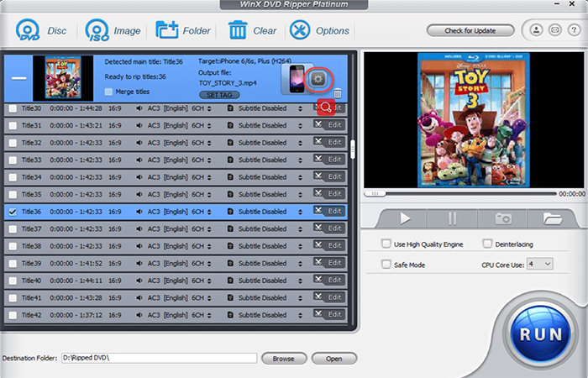Click the speaker icon on Title42
Viewport: 588px width, 378px height.
[139, 315]
